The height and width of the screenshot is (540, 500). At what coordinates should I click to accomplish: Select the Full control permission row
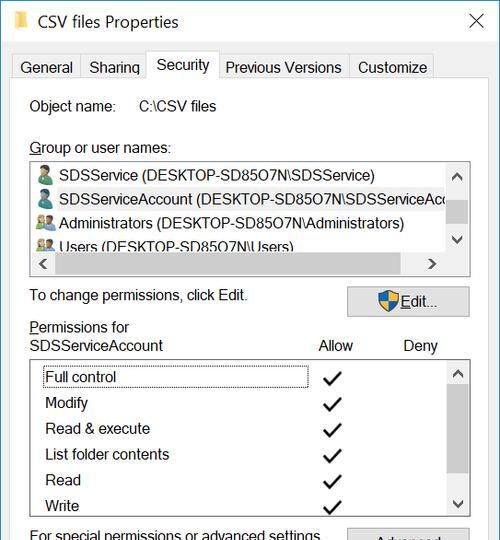click(x=176, y=377)
